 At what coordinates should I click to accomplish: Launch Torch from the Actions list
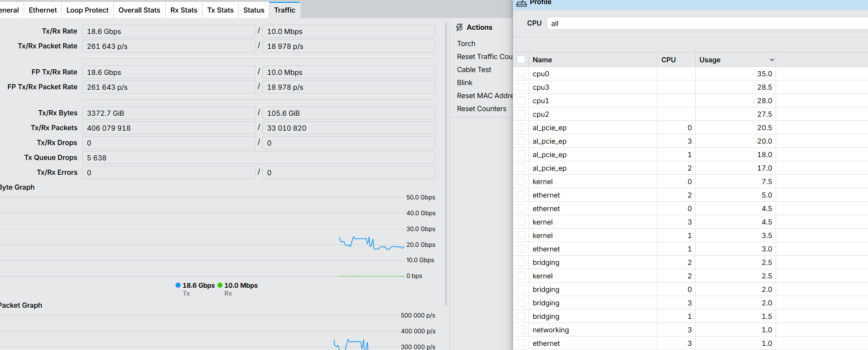click(466, 44)
